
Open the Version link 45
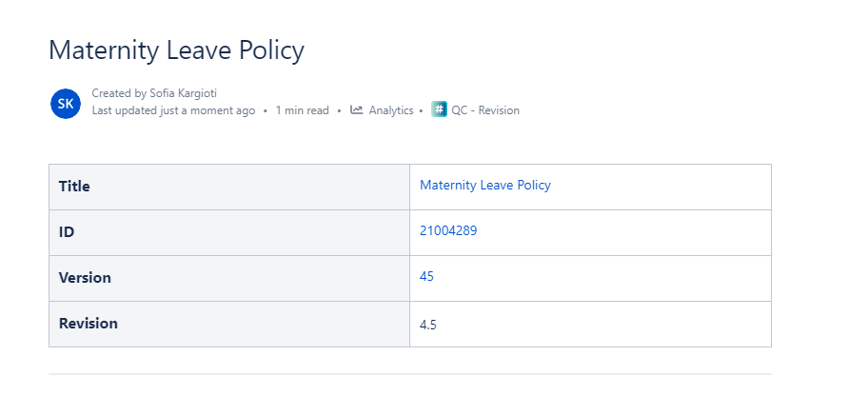tap(426, 277)
